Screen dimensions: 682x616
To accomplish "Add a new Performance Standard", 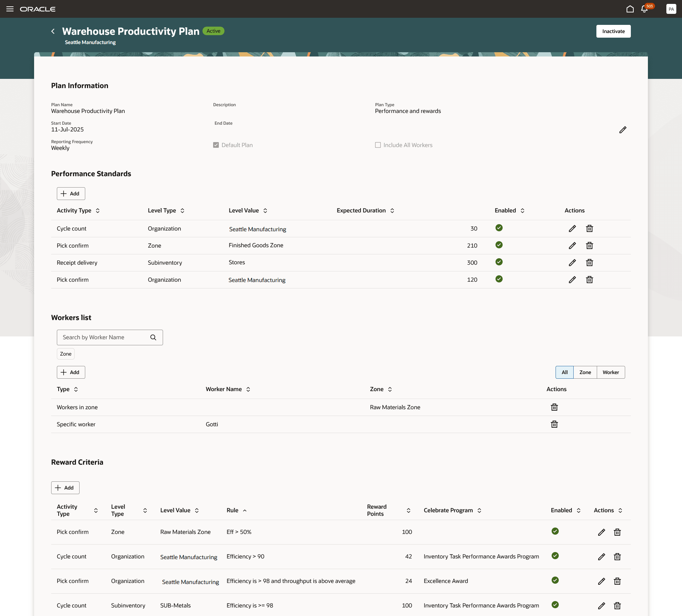I will click(71, 194).
